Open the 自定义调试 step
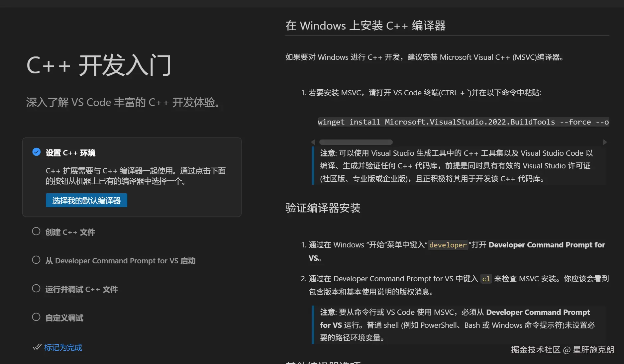Image resolution: width=624 pixels, height=364 pixels. tap(64, 318)
